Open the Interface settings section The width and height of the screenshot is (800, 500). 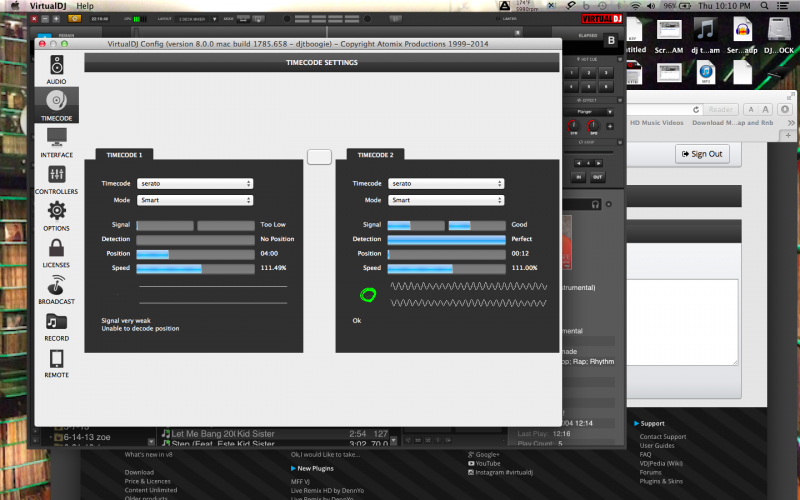[57, 143]
